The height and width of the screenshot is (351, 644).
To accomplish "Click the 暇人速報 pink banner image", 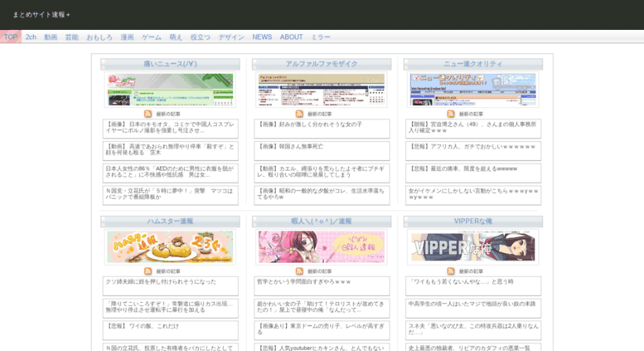I will tap(322, 247).
